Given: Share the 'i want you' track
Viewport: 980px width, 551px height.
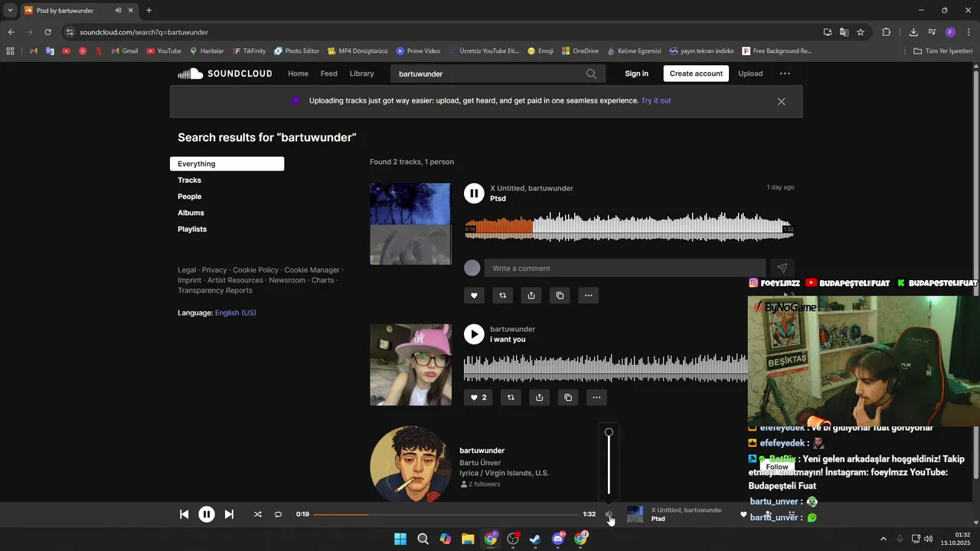Looking at the screenshot, I should point(539,397).
